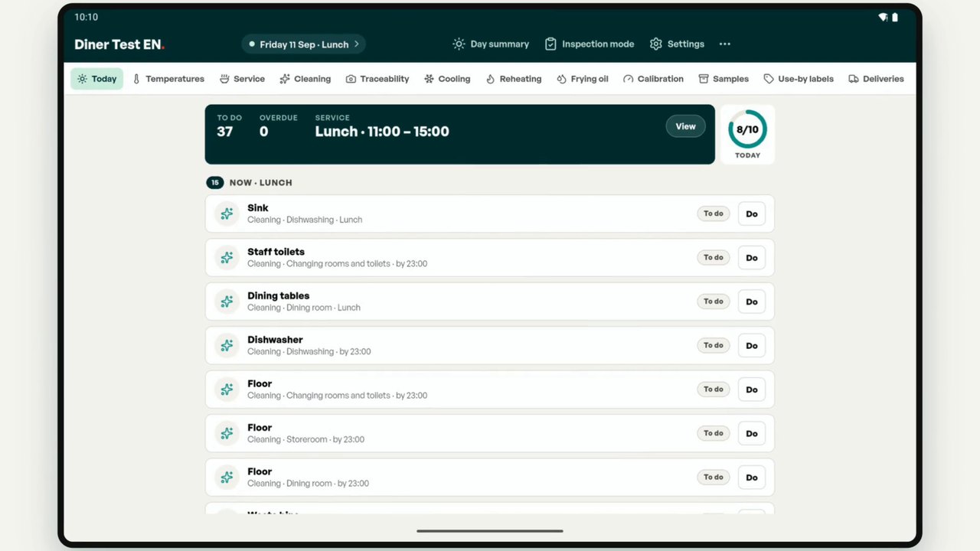
Task: Click the 15 count badge beside Now · Lunch
Action: click(x=215, y=183)
